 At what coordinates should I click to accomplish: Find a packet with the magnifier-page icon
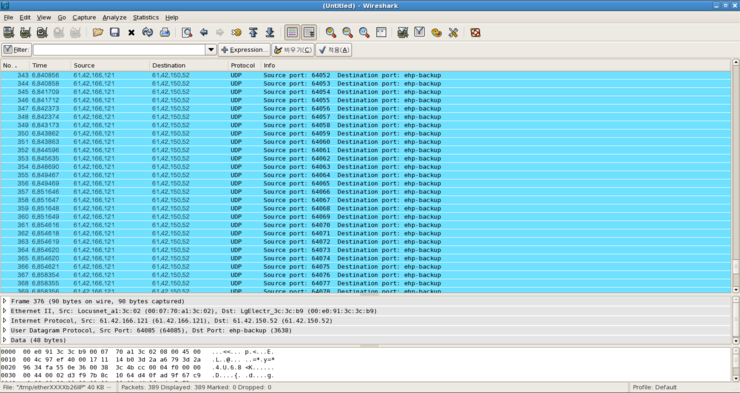point(187,33)
